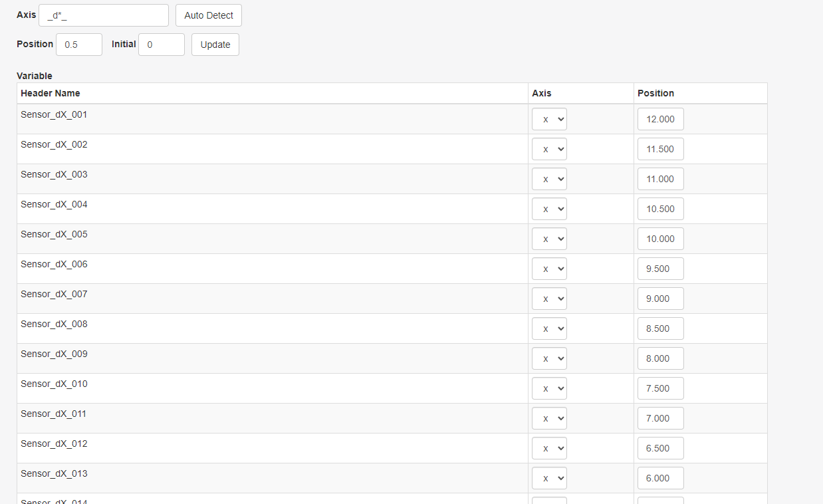Select the Sensor_dX_002 position input

click(660, 150)
